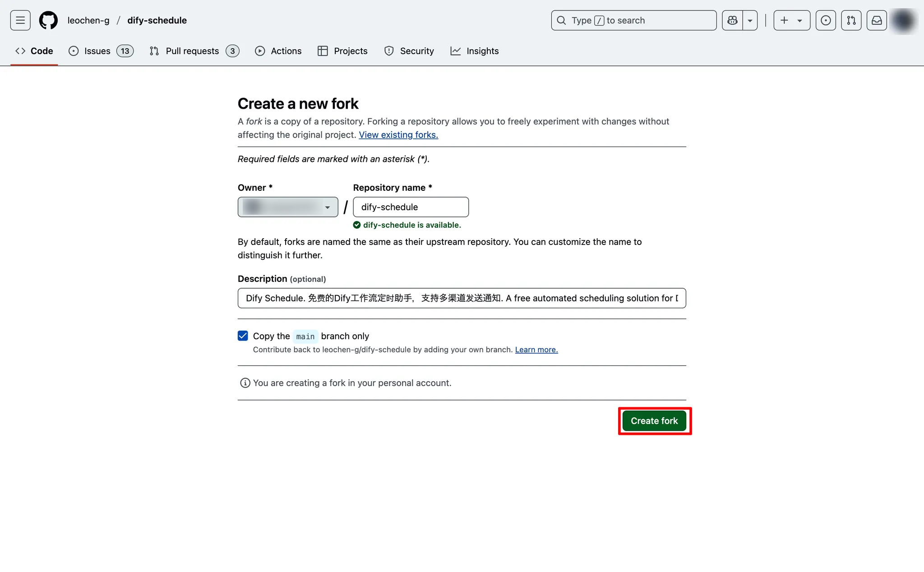The height and width of the screenshot is (572, 924).
Task: Open pull requests via the header icon
Action: (x=851, y=20)
